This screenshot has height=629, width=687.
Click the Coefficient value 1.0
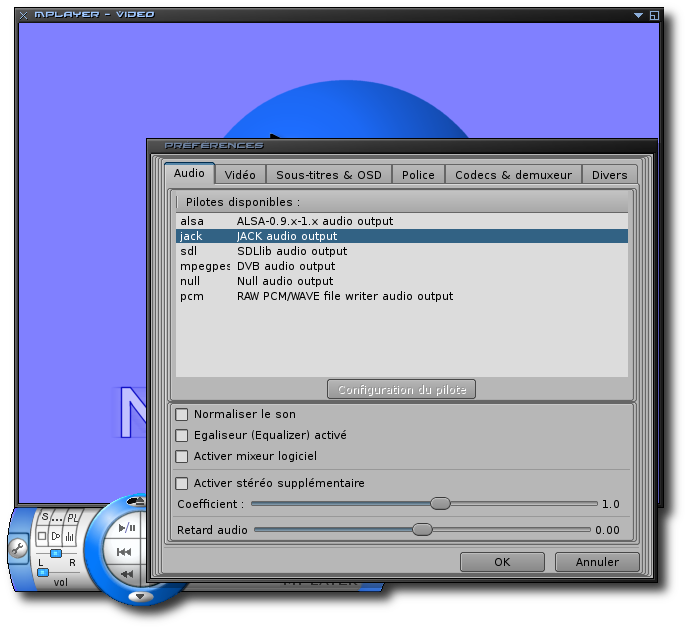[x=611, y=504]
